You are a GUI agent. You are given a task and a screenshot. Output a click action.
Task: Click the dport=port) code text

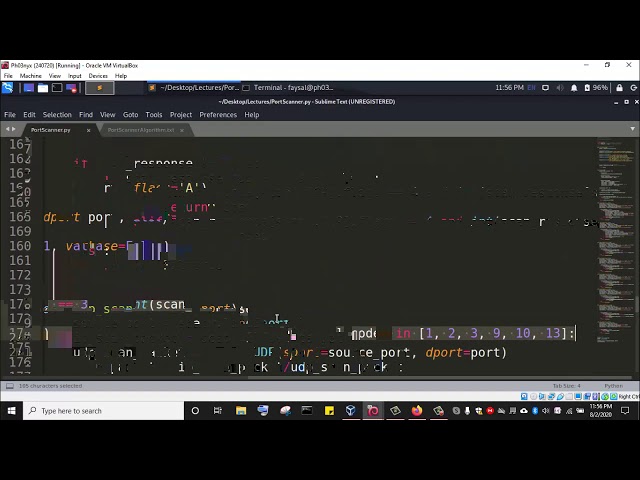(x=466, y=353)
